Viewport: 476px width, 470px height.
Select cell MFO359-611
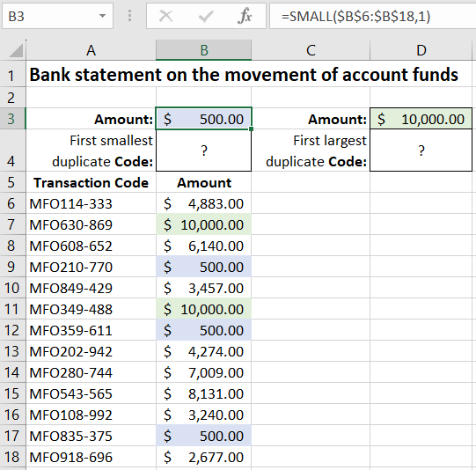92,330
